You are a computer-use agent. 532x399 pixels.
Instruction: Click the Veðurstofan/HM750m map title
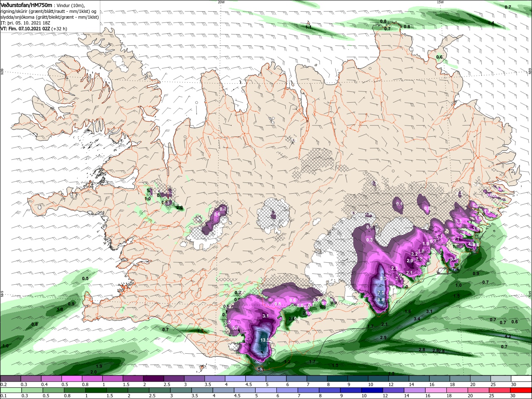pos(26,5)
